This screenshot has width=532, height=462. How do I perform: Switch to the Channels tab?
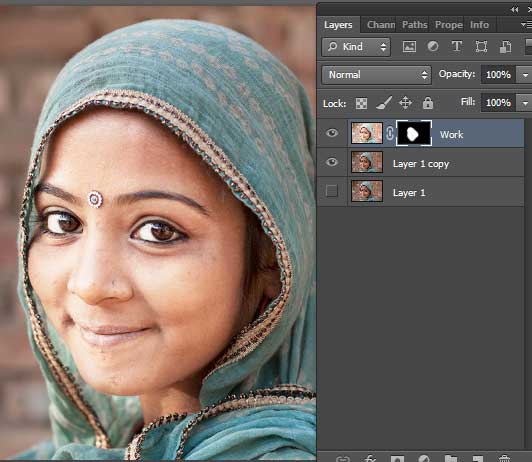click(381, 25)
